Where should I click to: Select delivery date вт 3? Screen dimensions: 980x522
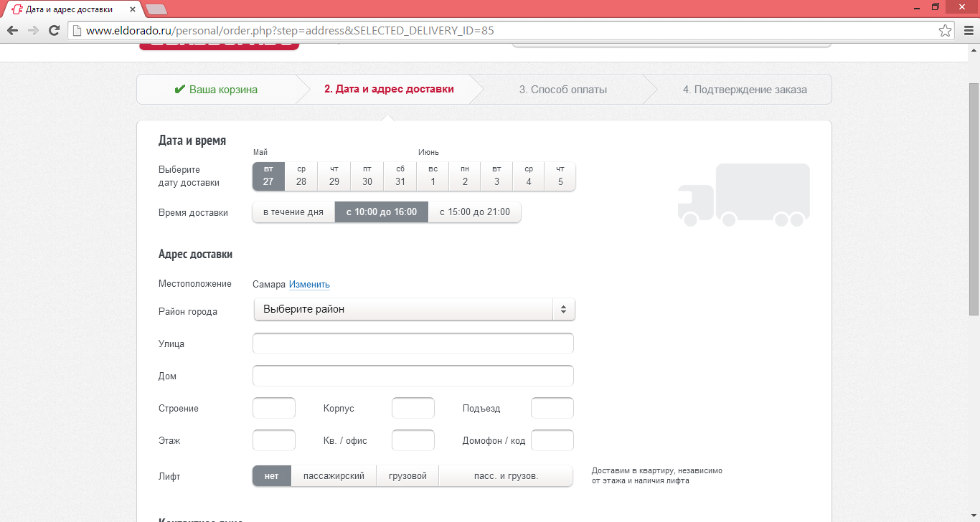(x=496, y=176)
